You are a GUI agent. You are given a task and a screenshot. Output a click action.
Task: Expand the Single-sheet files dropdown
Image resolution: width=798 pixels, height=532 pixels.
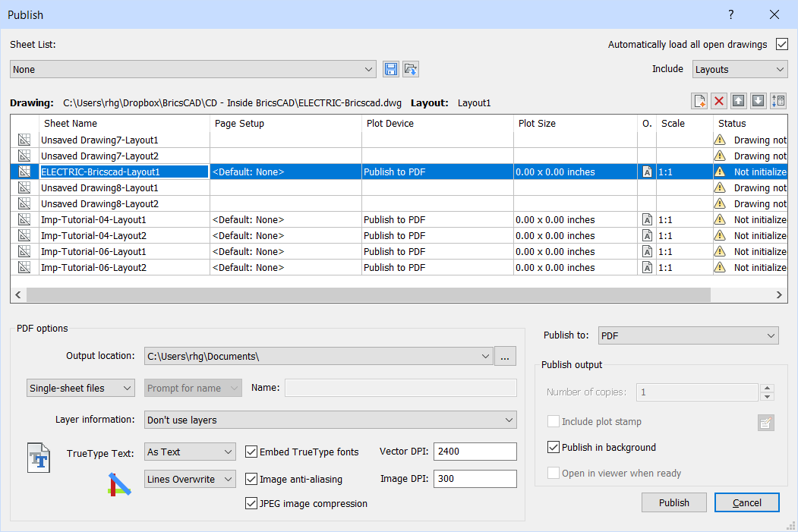click(x=80, y=388)
